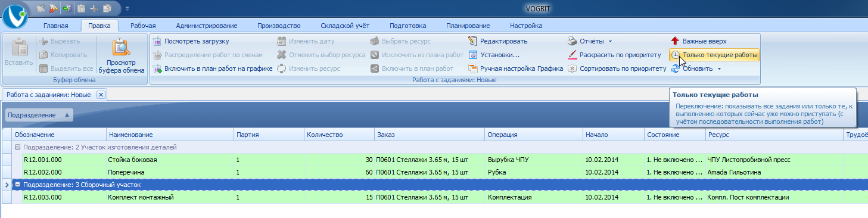
Task: Click the copy icon in quick access toolbar
Action: (x=107, y=8)
